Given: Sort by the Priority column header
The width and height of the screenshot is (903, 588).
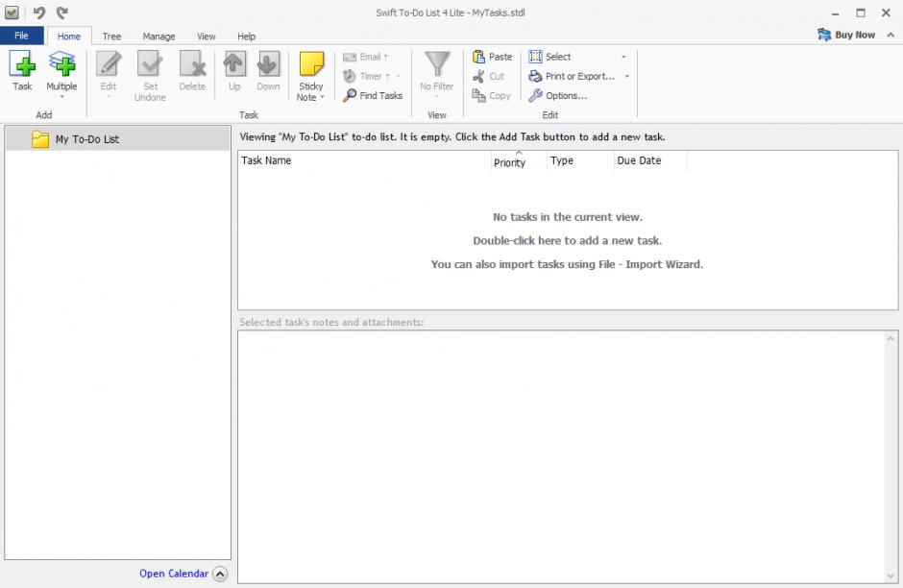Looking at the screenshot, I should [519, 161].
